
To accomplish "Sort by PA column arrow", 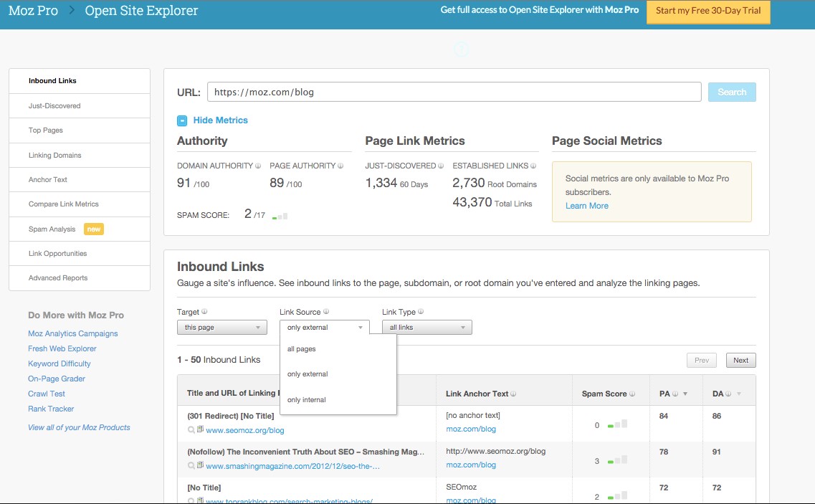I will 685,394.
